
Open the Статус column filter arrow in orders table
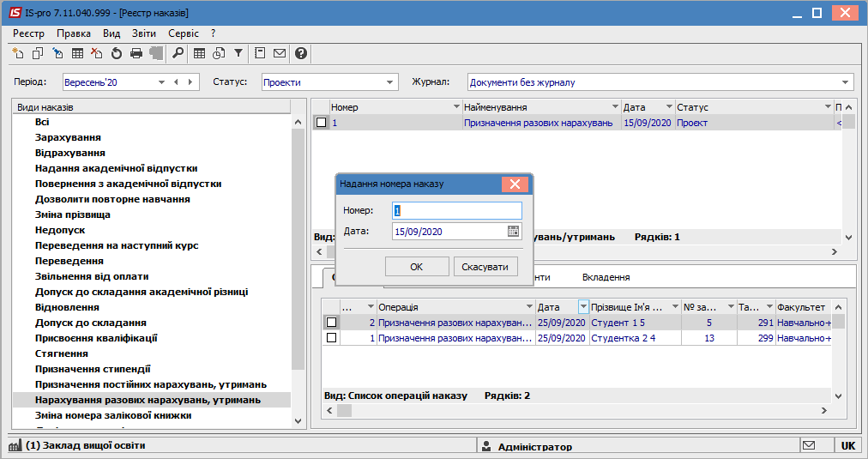tap(829, 106)
